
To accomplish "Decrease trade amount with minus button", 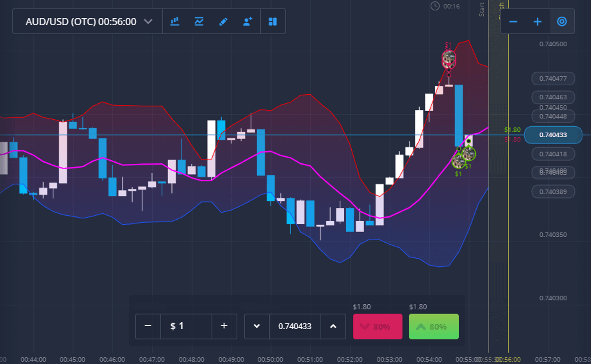I will click(x=148, y=326).
